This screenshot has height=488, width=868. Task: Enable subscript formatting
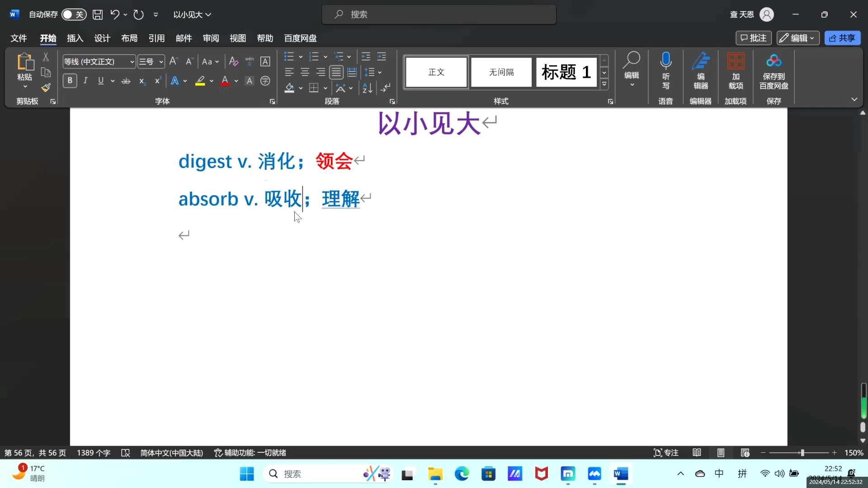pos(142,81)
